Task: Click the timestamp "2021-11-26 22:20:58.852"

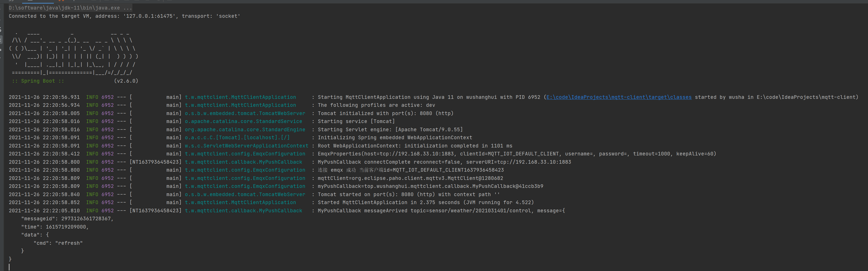Action: [x=44, y=203]
